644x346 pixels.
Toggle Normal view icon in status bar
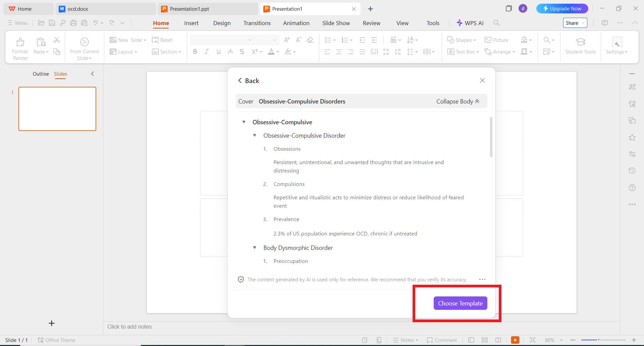[471, 340]
